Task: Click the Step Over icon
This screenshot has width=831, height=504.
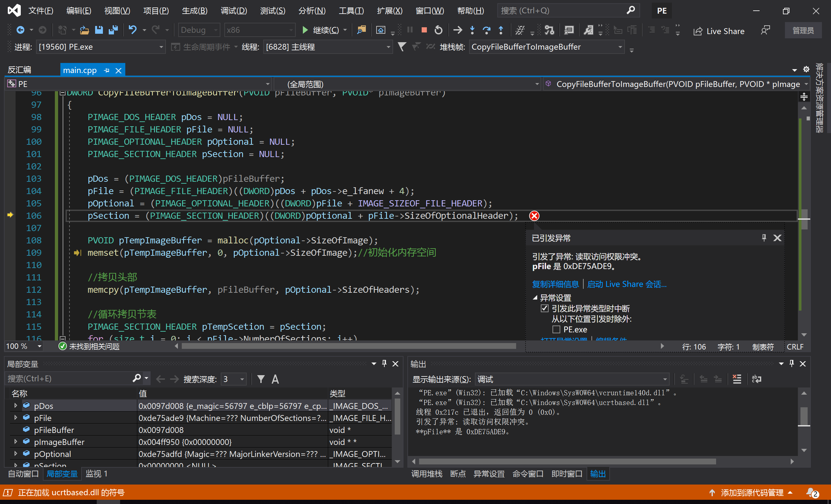Action: [486, 30]
